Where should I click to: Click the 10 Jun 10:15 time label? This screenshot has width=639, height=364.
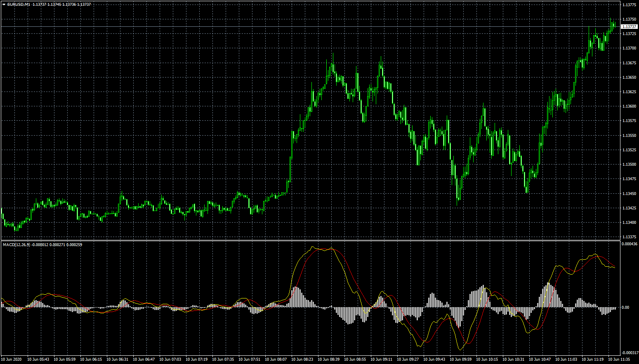[487, 359]
